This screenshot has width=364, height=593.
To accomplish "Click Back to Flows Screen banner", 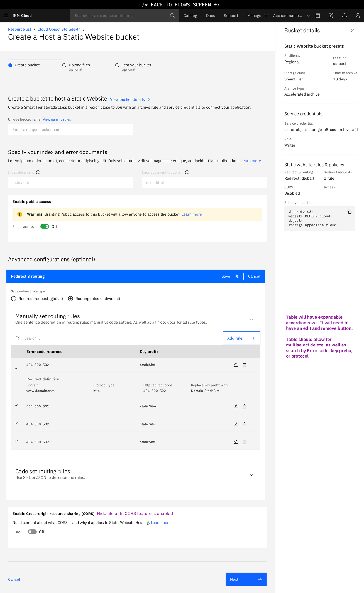I will pyautogui.click(x=181, y=5).
